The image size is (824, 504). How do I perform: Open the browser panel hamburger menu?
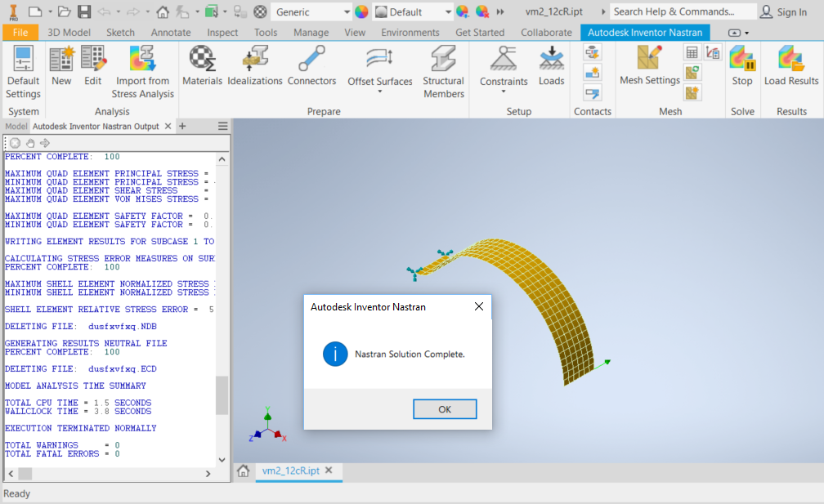[x=223, y=126]
